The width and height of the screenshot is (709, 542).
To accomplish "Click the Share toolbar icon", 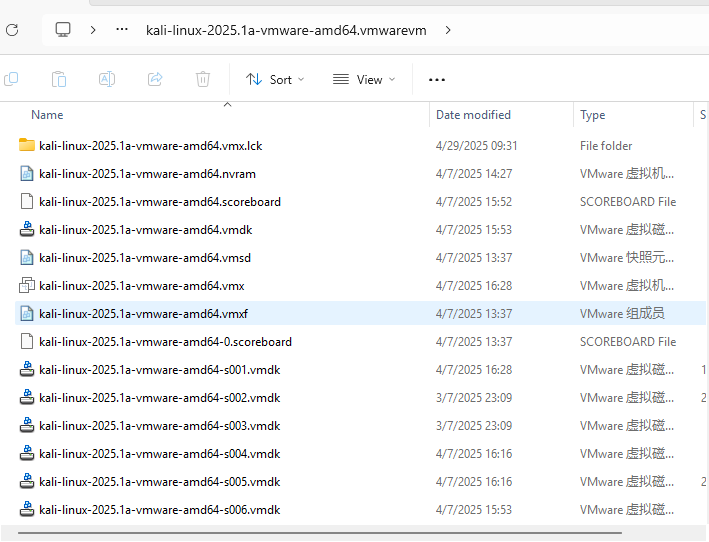I will (x=155, y=79).
